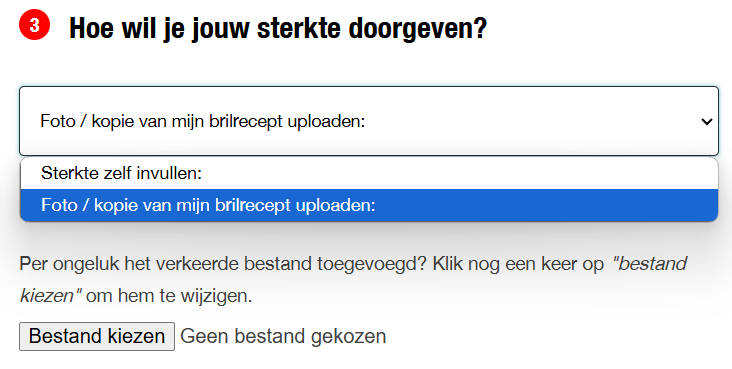Image resolution: width=732 pixels, height=369 pixels.
Task: Open the sterkte doorgeven combo box
Action: [x=369, y=121]
